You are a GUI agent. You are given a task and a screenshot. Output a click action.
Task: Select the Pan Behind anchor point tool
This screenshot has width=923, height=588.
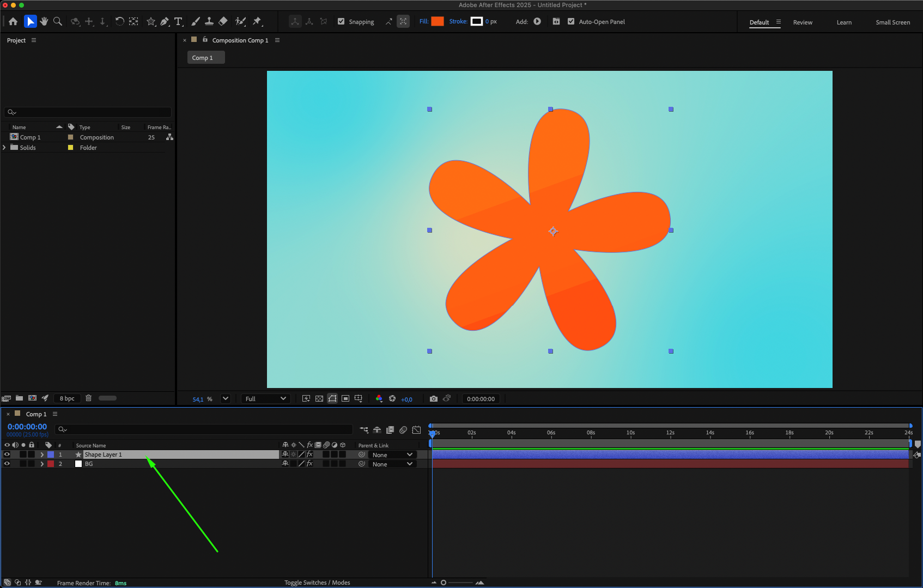coord(133,21)
